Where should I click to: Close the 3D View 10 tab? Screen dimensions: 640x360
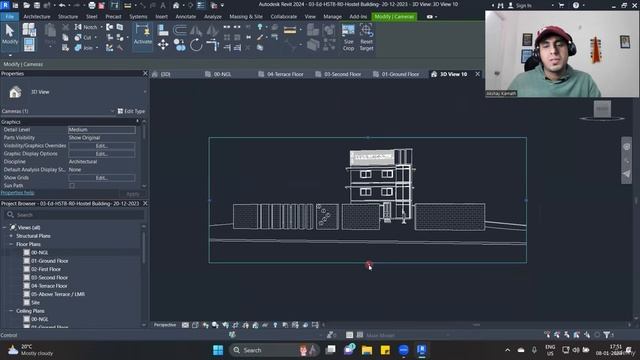point(478,74)
